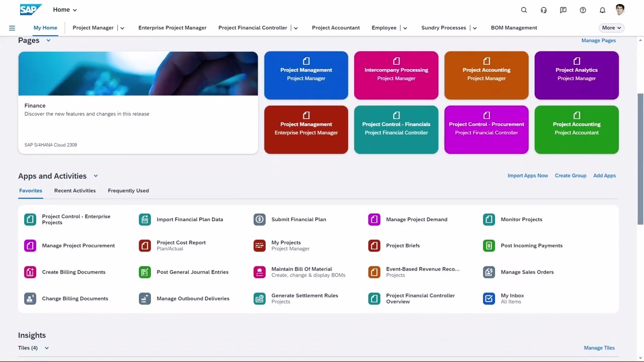Select the Recent Activities tab
This screenshot has height=362, width=644.
pyautogui.click(x=75, y=191)
